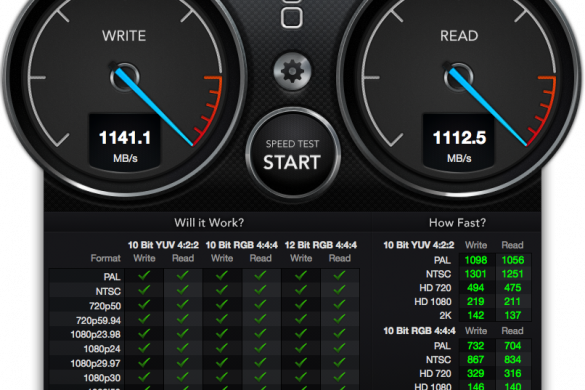The image size is (585, 390).
Task: Click 1080p23.98 row checkmark under 10 Bit RGB Write
Action: coord(222,333)
